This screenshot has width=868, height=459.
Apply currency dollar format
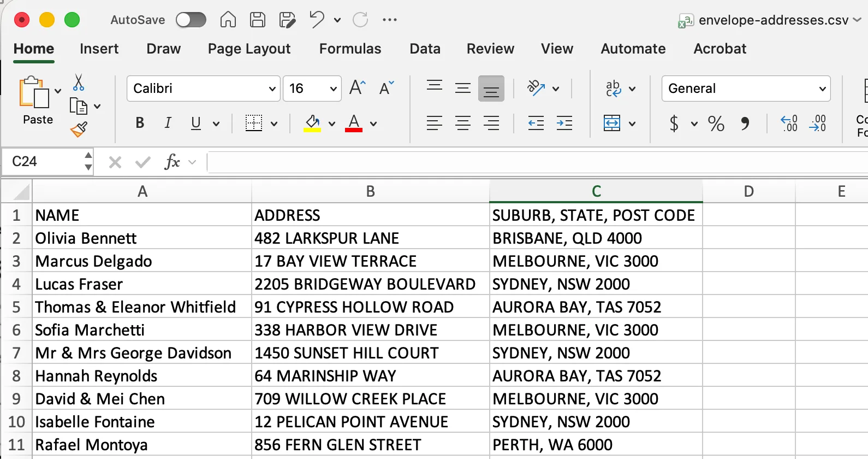click(x=675, y=123)
